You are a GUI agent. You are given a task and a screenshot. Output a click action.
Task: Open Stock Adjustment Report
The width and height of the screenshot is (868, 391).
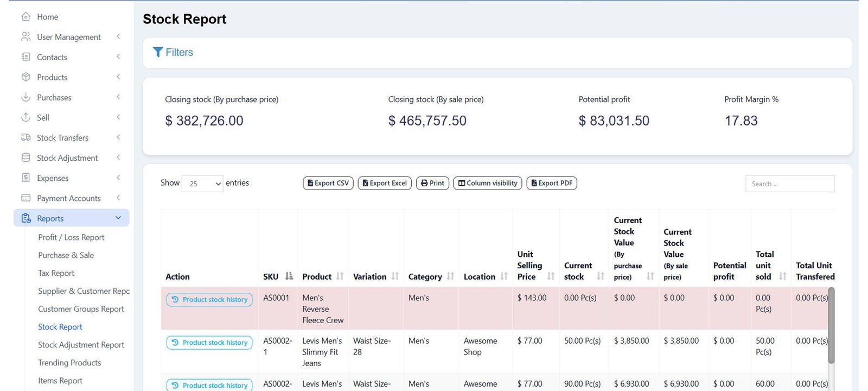click(81, 345)
